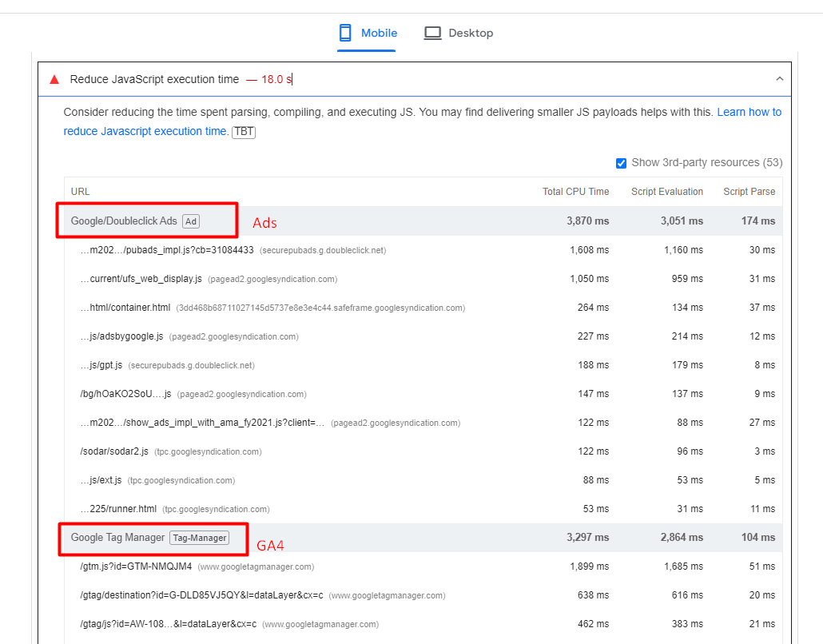Click the TBT badge below the description
Screen dimensions: 823x644
click(x=243, y=131)
